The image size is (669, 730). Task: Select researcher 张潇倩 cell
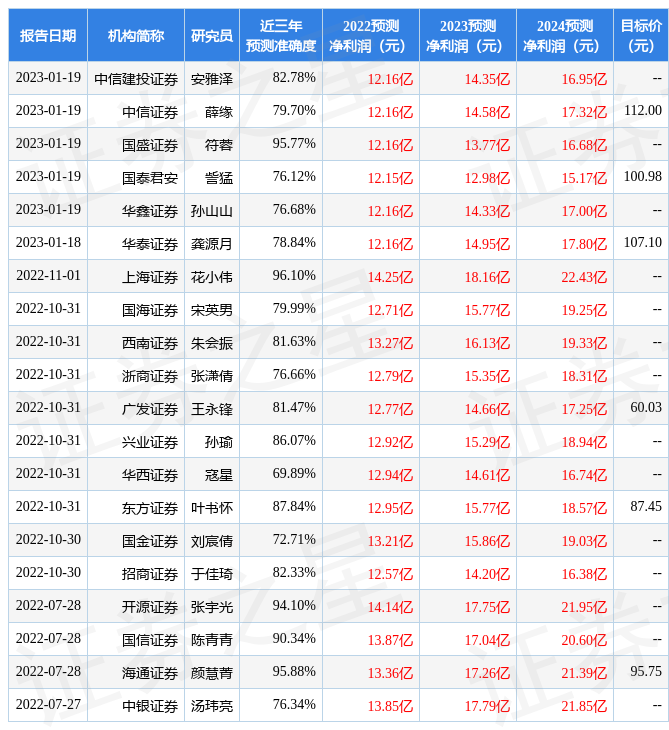[x=212, y=376]
